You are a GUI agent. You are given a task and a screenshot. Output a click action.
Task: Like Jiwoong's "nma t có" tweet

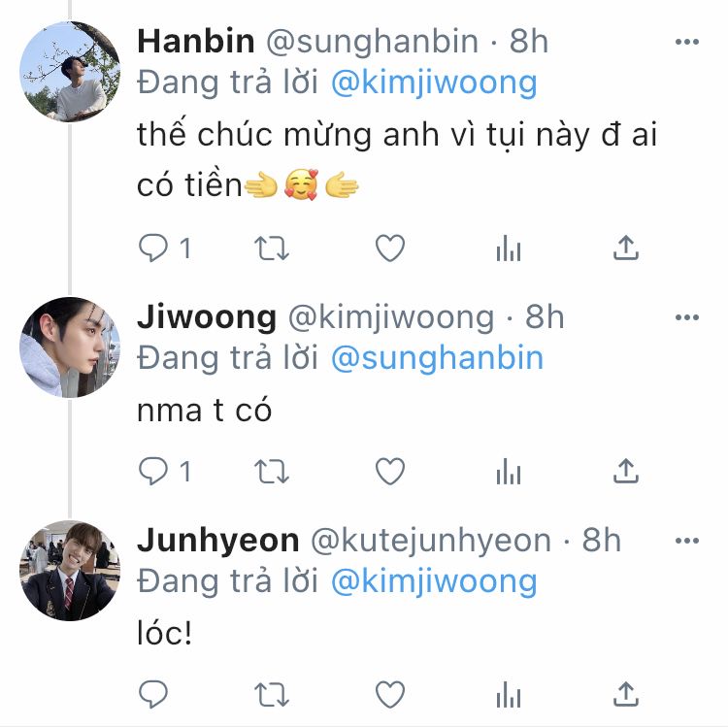[389, 472]
